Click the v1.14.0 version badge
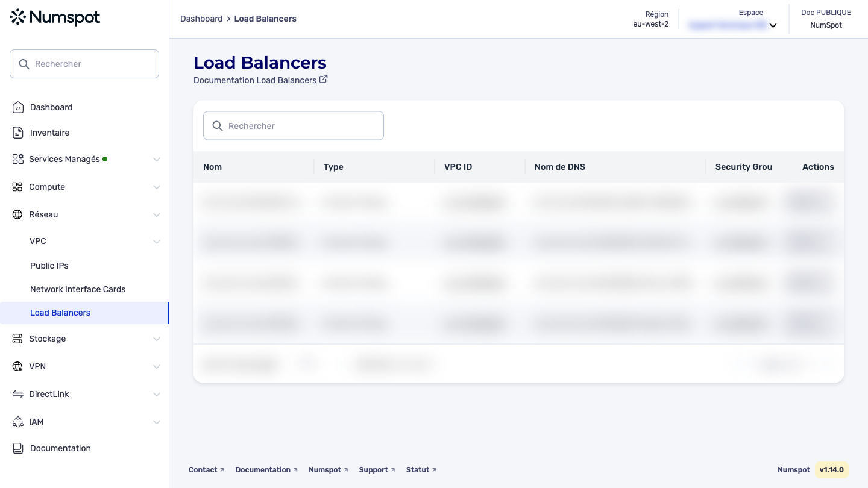The image size is (868, 488). [x=832, y=470]
